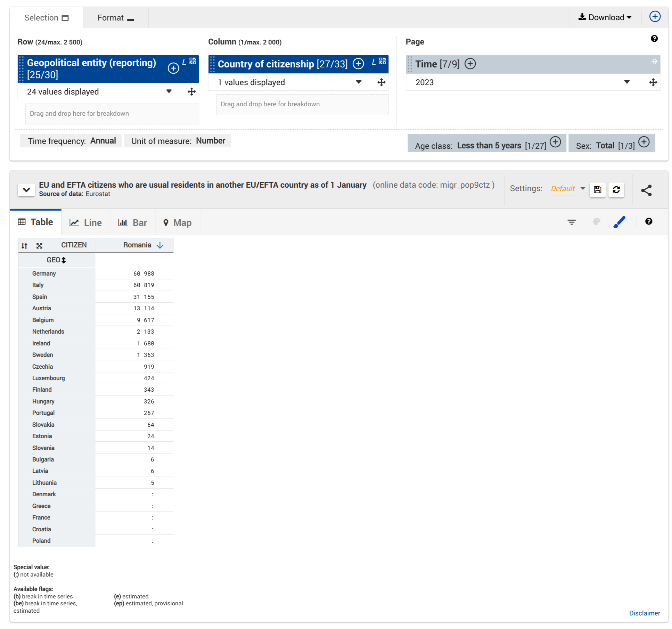Image resolution: width=672 pixels, height=629 pixels.
Task: Click the paintbrush format icon
Action: pos(619,222)
